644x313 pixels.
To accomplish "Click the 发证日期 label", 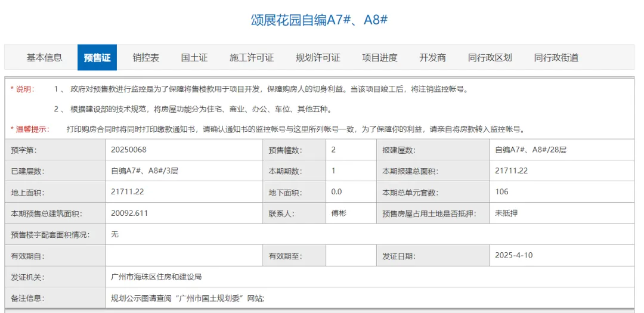I will [399, 256].
